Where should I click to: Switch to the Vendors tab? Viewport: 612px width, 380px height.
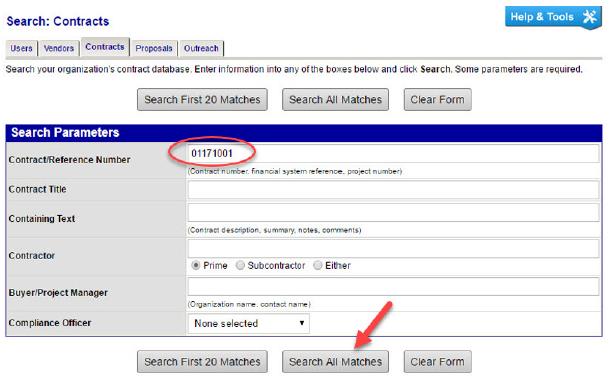point(59,48)
